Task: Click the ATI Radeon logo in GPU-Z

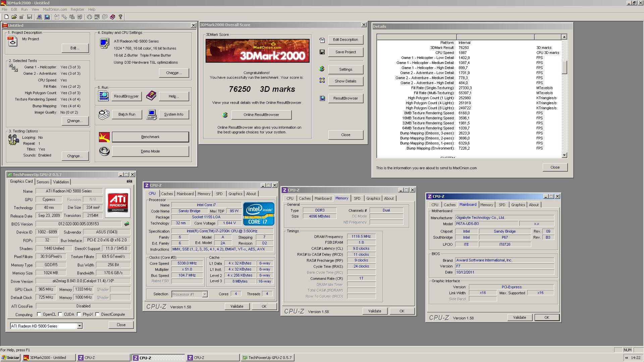Action: (118, 203)
